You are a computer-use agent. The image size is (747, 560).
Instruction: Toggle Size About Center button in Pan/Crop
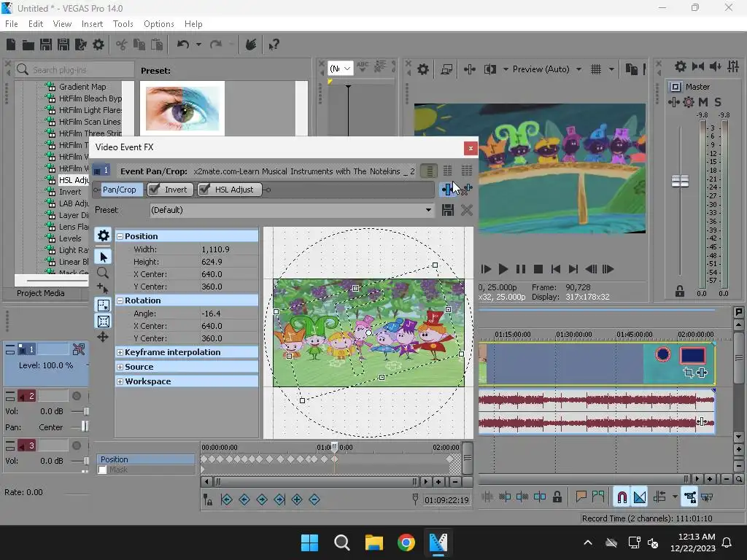(104, 322)
